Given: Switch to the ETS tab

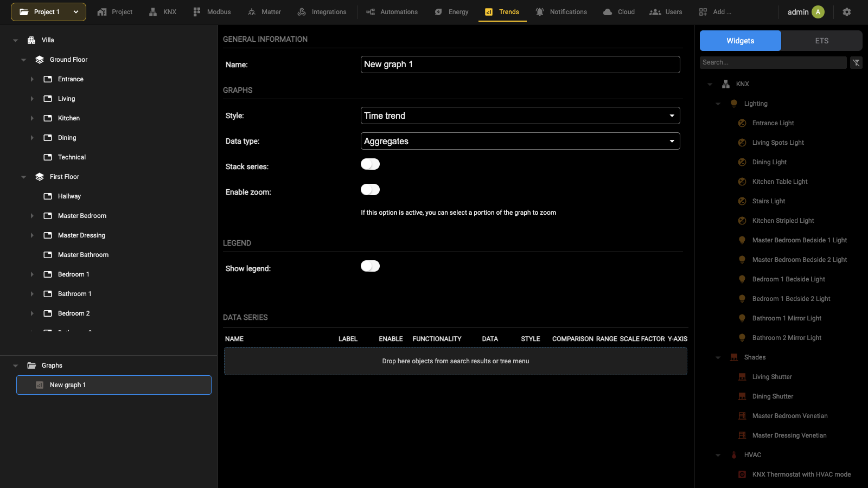Looking at the screenshot, I should coord(822,41).
